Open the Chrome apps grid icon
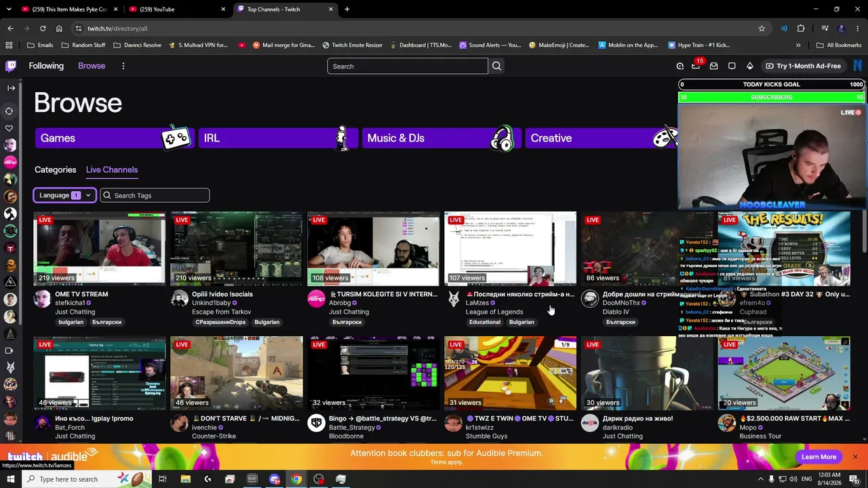Image resolution: width=868 pixels, height=488 pixels. (x=9, y=45)
